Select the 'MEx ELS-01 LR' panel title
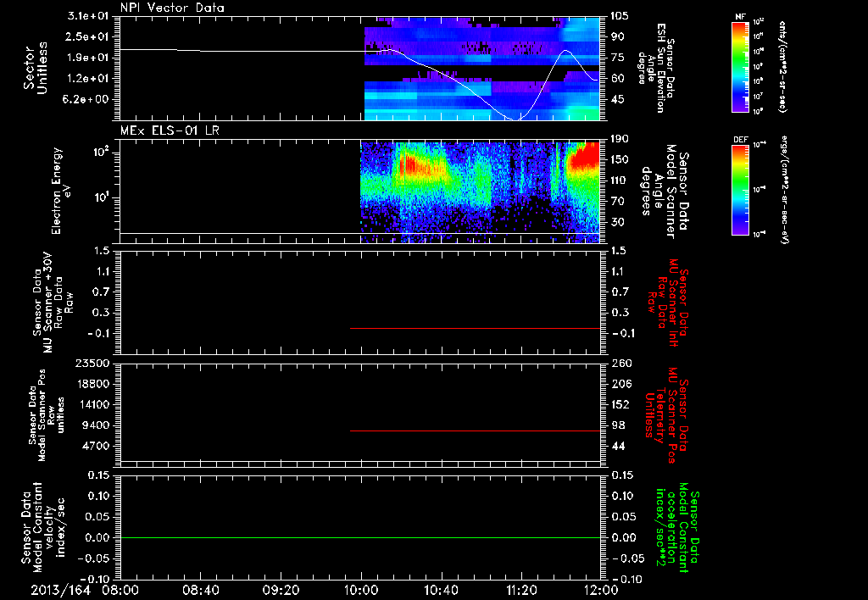The image size is (868, 600). pyautogui.click(x=170, y=131)
